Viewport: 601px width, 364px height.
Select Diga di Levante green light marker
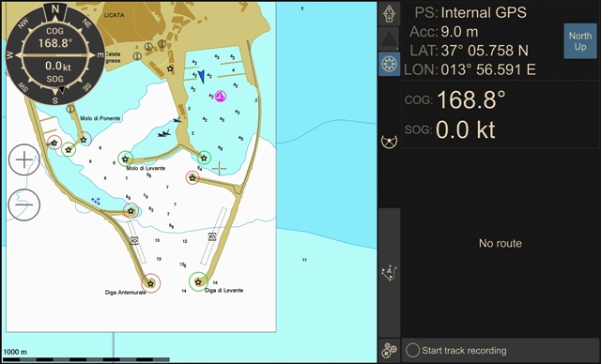pos(198,281)
